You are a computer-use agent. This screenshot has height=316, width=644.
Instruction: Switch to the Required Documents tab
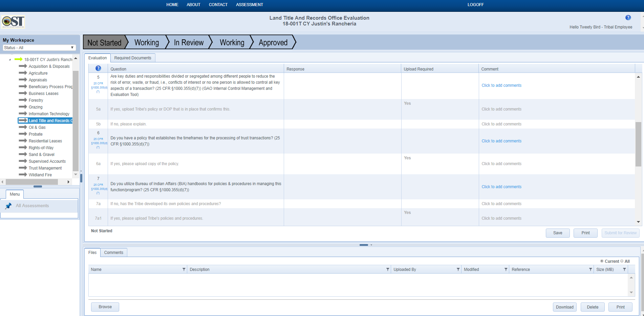(133, 58)
